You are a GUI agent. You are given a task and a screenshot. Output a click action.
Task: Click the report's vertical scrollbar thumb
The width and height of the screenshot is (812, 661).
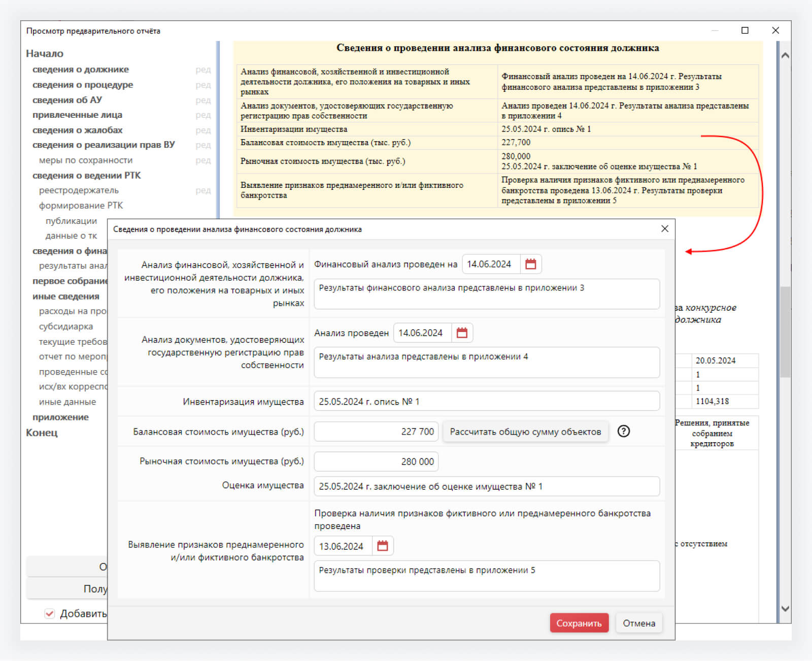785,332
